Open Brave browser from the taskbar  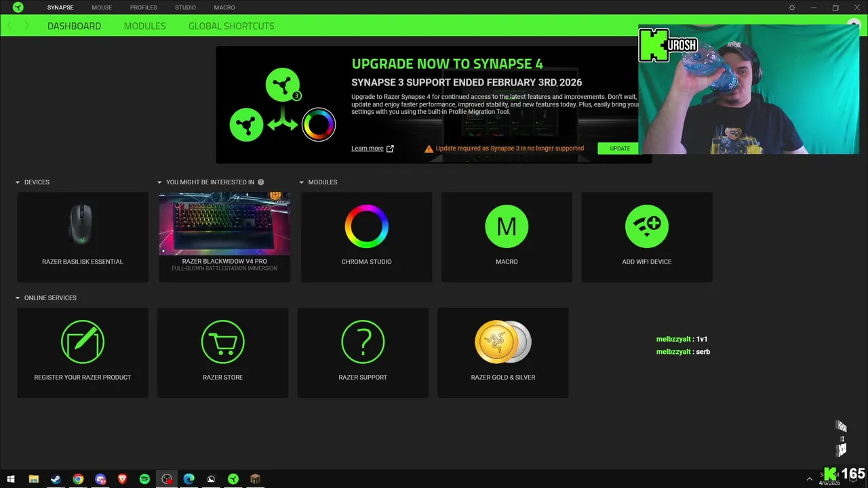pos(122,479)
